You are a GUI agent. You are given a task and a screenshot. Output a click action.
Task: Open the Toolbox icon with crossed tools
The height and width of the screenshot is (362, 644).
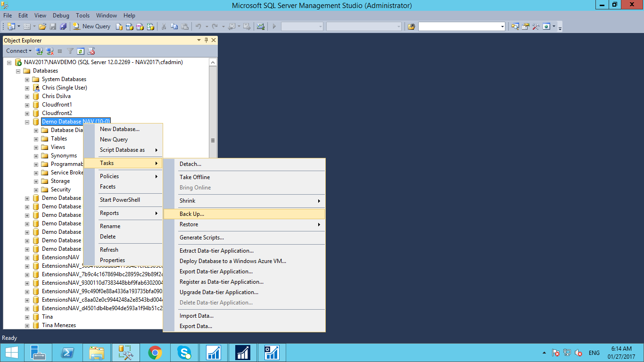tap(536, 26)
